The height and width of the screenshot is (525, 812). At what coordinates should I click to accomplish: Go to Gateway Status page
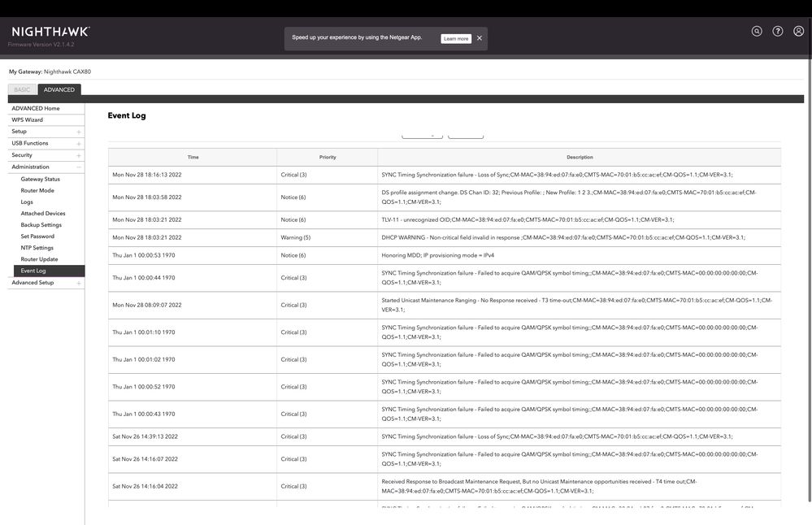point(41,179)
